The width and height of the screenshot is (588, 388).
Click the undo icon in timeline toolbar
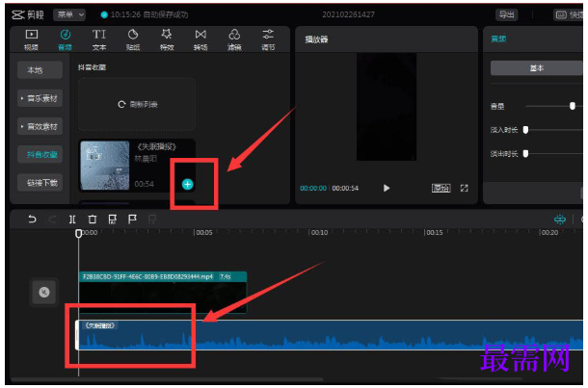tap(32, 220)
